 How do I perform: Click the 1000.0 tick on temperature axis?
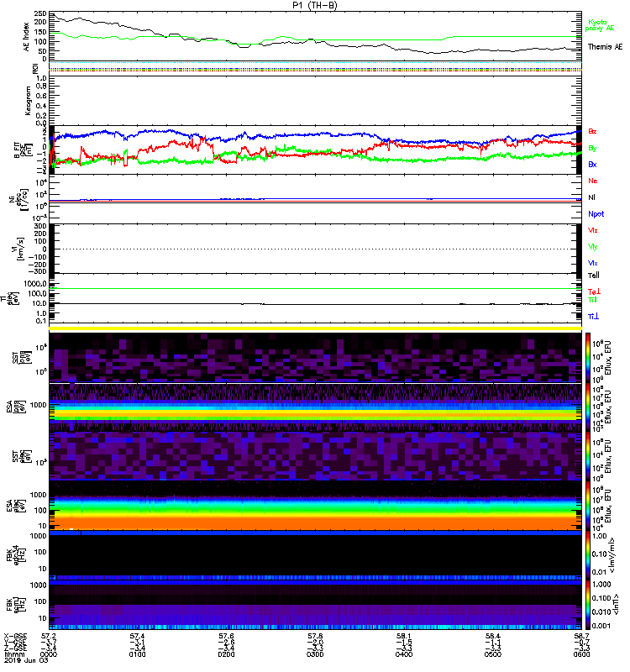tap(35, 283)
